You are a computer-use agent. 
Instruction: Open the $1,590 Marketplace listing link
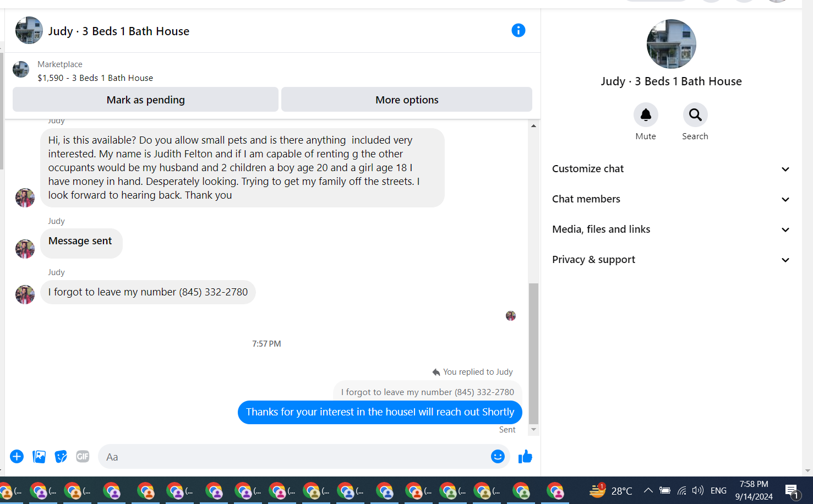coord(95,78)
